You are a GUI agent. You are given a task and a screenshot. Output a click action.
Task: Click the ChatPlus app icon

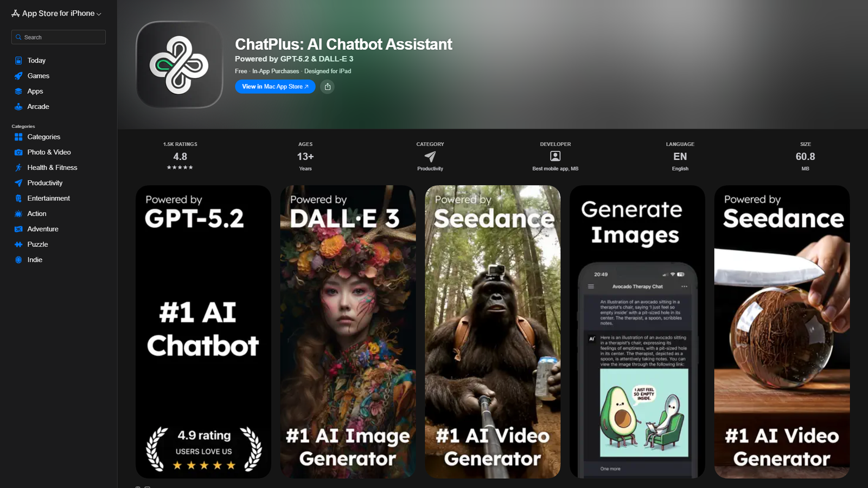tap(180, 65)
